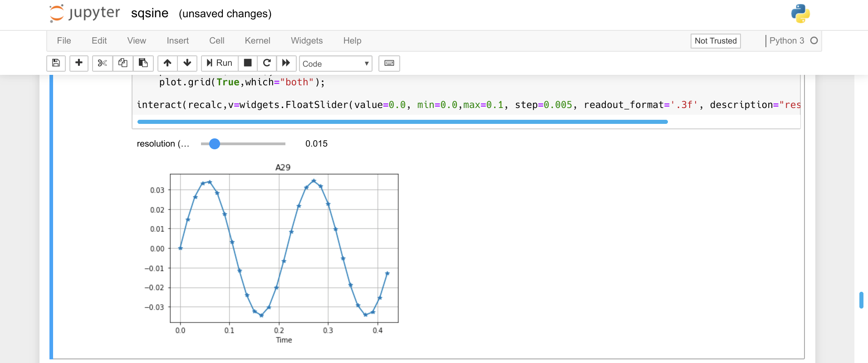This screenshot has width=868, height=363.
Task: Click the Not Trusted button
Action: pos(716,41)
